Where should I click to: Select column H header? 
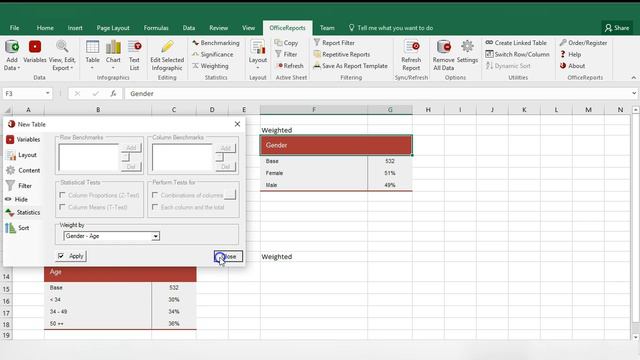[x=428, y=109]
